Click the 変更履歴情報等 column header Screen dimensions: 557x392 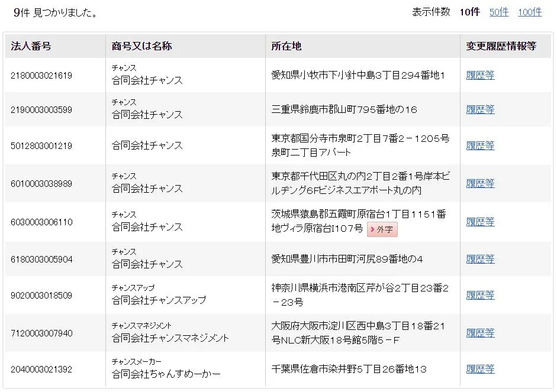coord(501,46)
